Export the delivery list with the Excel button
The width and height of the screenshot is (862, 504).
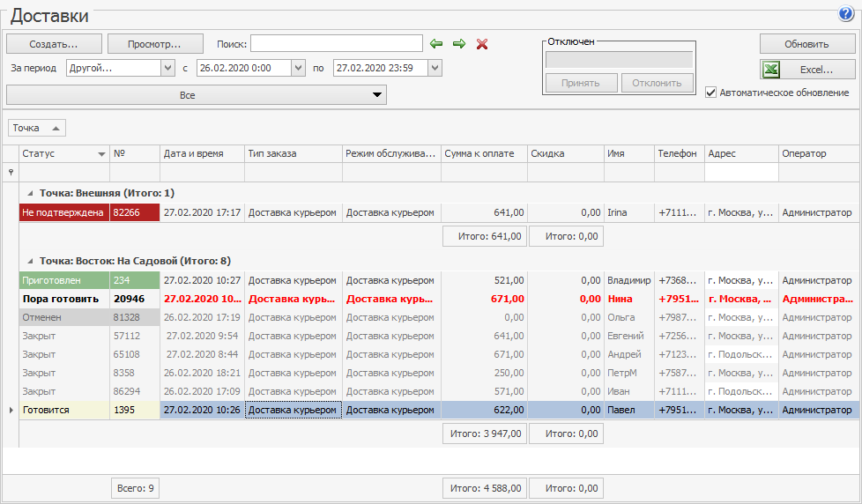point(808,70)
